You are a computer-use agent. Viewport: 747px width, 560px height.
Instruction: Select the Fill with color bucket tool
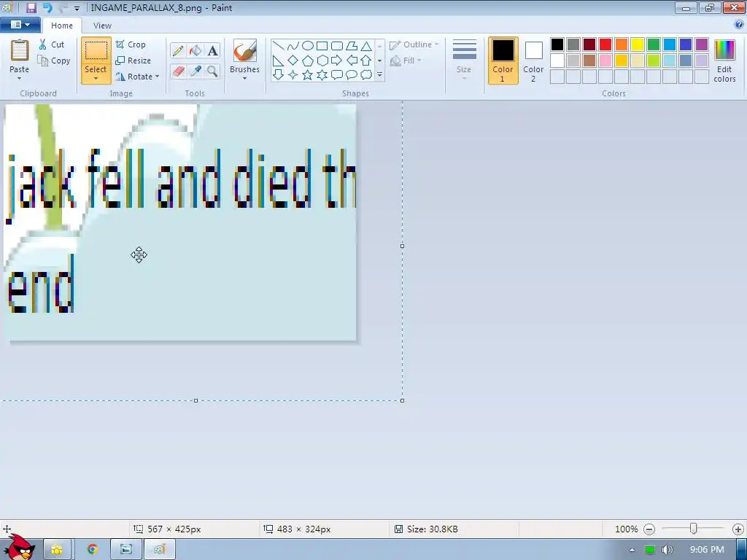[196, 50]
